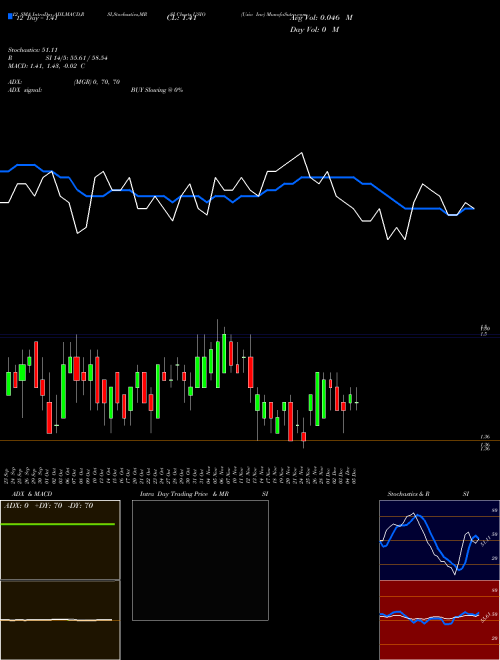The height and width of the screenshot is (660, 500).
Task: Click the 'ADX & MACD' panel title
Action: pos(32,494)
